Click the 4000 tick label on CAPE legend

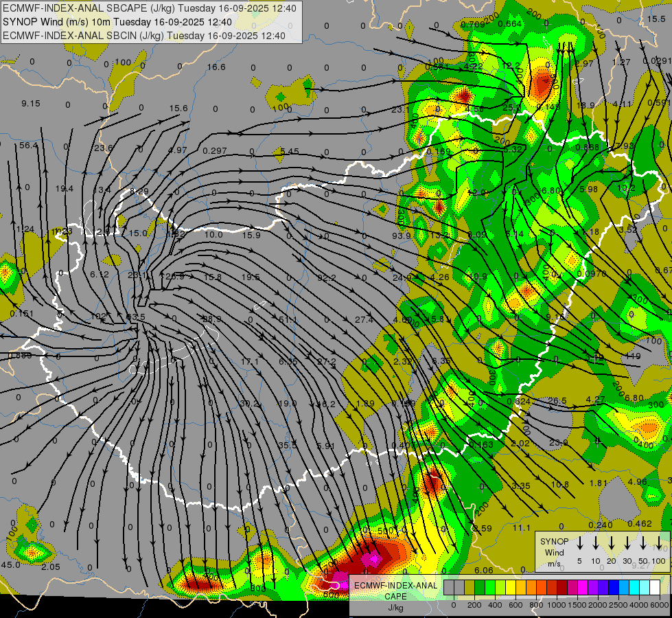(x=639, y=605)
